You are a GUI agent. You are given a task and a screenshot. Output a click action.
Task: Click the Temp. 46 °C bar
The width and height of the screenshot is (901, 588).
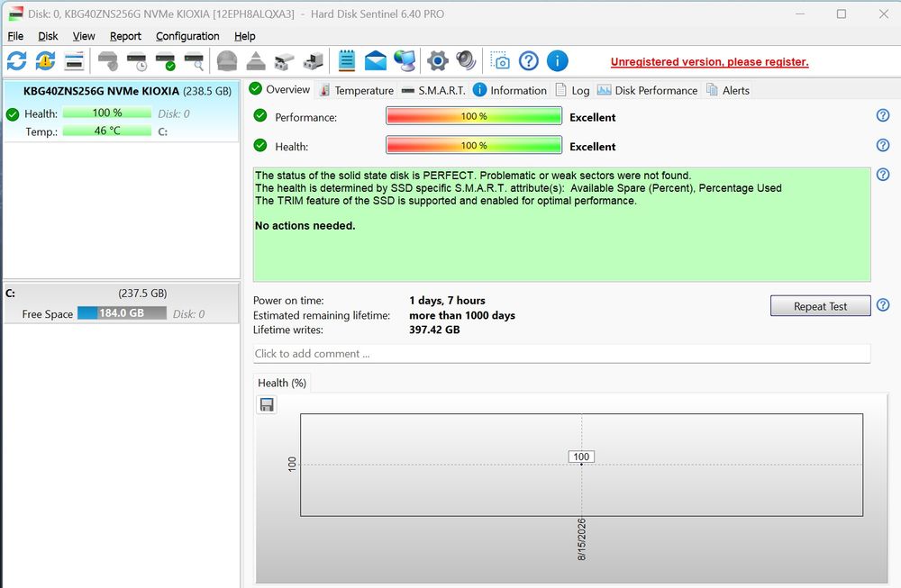pyautogui.click(x=107, y=131)
